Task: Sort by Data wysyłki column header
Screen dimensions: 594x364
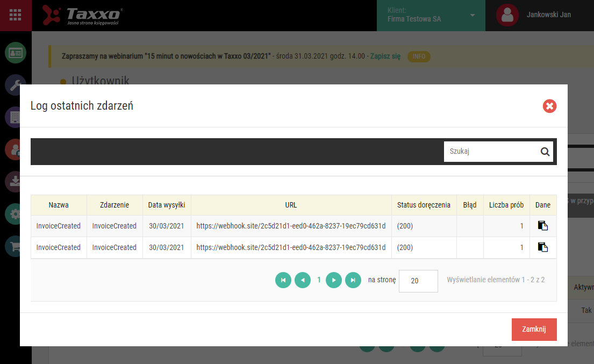Action: (x=167, y=205)
